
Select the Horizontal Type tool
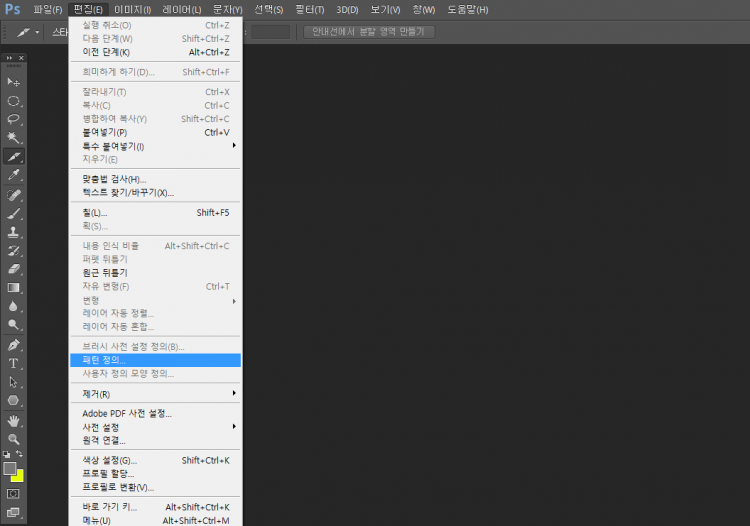14,363
